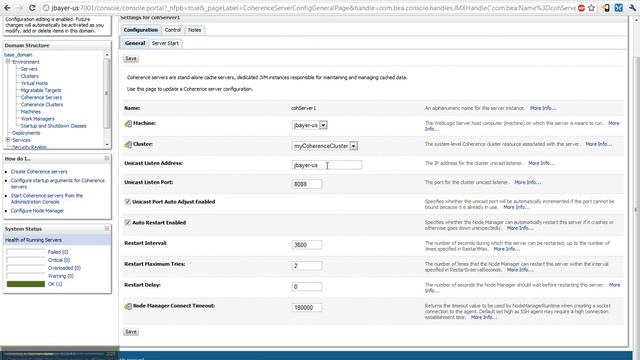Open the Server Start sub-tab

pos(165,43)
